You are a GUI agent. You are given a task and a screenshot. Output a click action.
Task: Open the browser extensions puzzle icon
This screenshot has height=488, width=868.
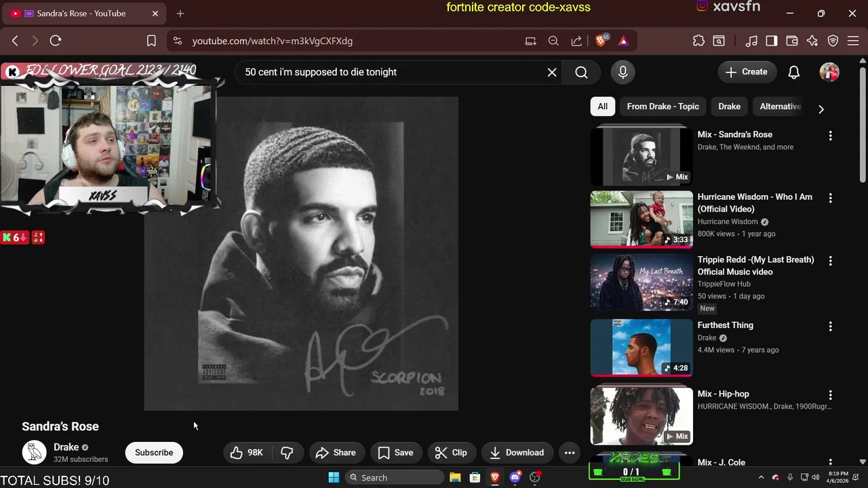click(698, 41)
